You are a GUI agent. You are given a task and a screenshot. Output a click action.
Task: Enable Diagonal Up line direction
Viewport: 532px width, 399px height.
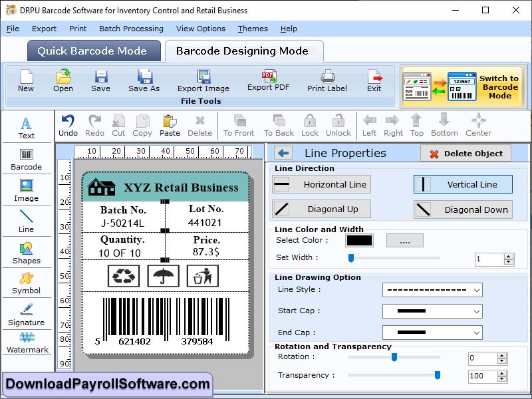pos(321,209)
